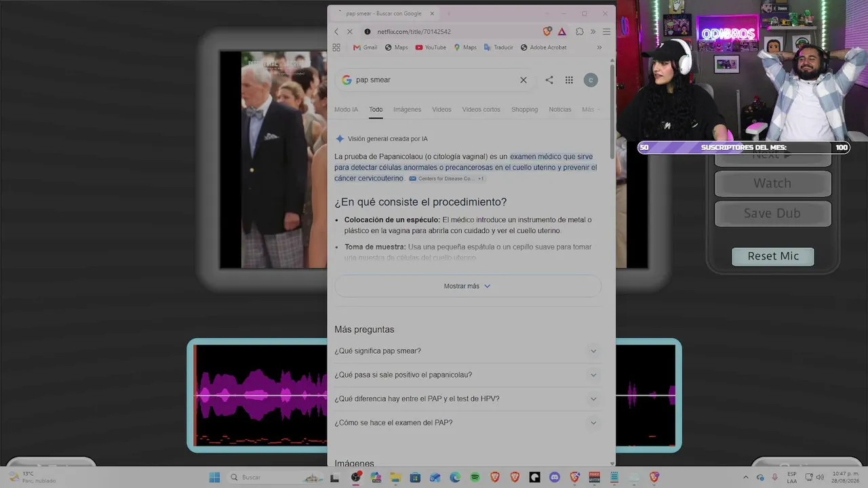Switch to the Imágenes tab
Screen dimensions: 868x488
(407, 109)
